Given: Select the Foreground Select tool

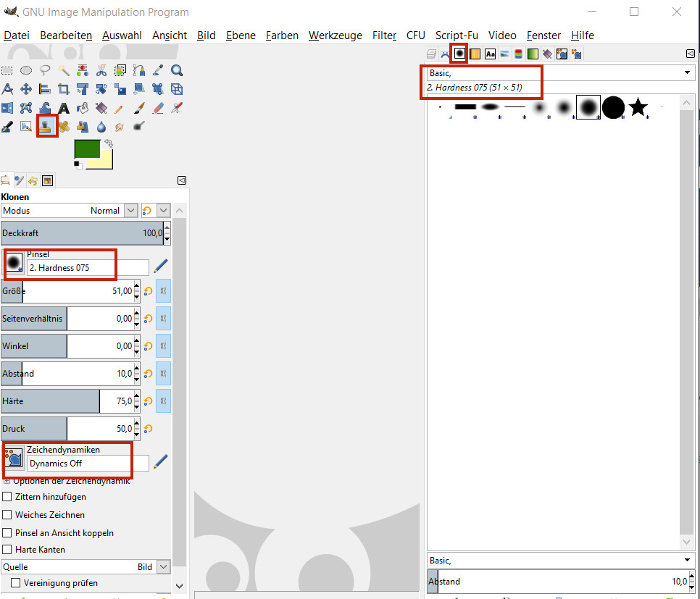Looking at the screenshot, I should click(x=120, y=70).
